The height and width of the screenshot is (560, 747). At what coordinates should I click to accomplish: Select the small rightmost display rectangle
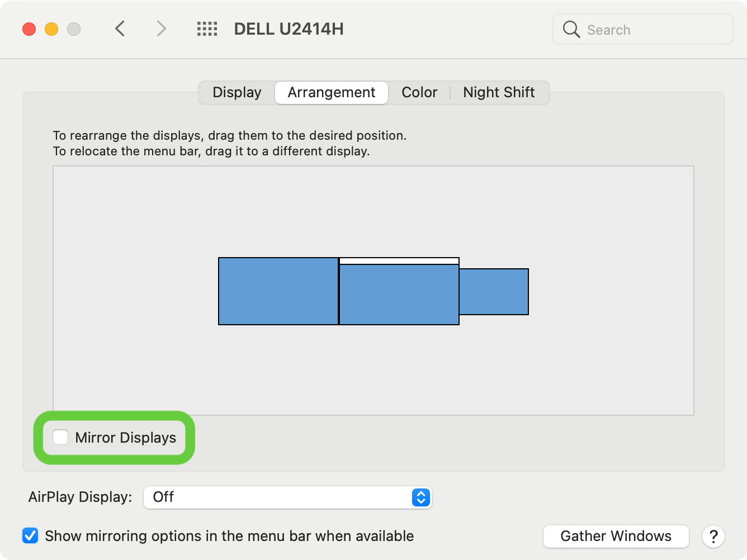click(494, 292)
